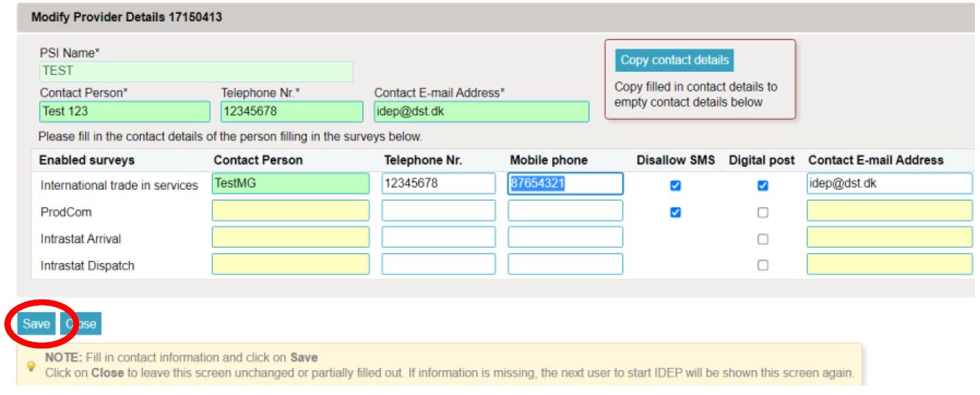The width and height of the screenshot is (980, 395).
Task: Click the top Telephone Nr. field
Action: [291, 111]
